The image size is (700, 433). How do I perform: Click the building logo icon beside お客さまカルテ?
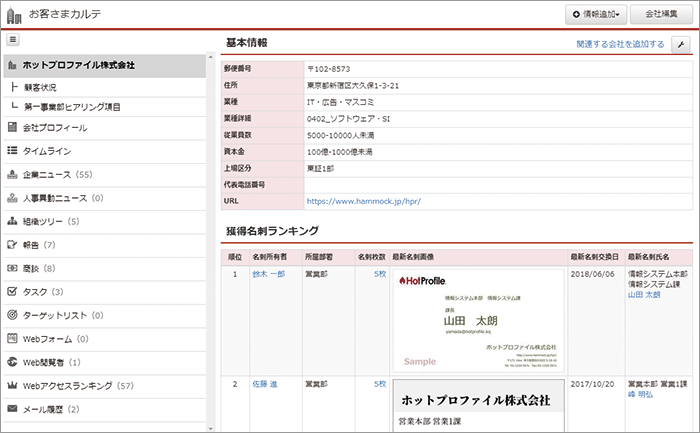tap(14, 15)
